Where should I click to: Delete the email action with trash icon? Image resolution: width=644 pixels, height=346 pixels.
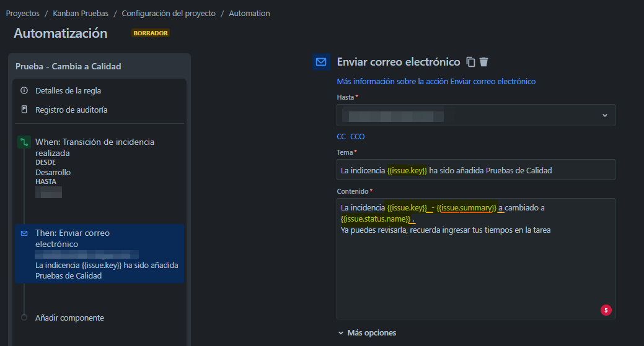tap(484, 62)
